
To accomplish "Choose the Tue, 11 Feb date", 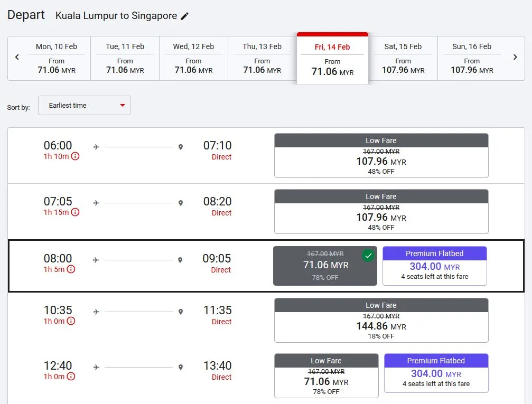I will coord(125,58).
